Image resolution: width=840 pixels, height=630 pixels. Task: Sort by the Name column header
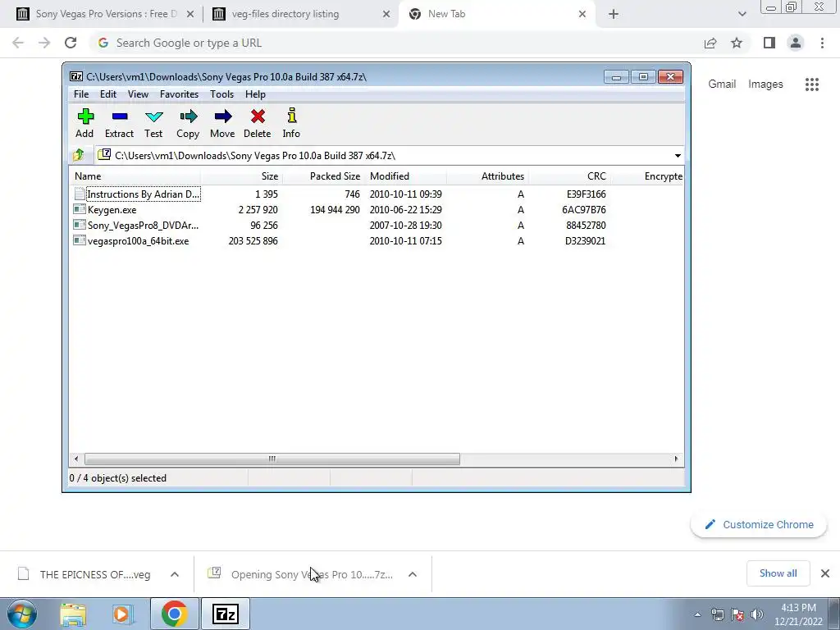pyautogui.click(x=135, y=176)
